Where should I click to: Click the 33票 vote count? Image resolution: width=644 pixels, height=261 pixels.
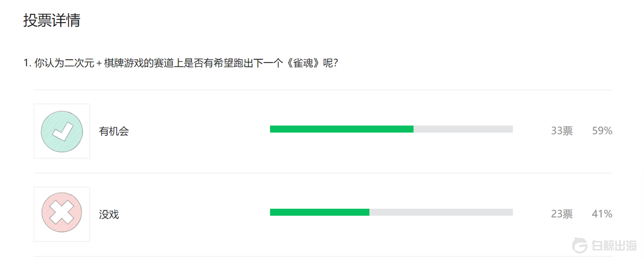(561, 131)
